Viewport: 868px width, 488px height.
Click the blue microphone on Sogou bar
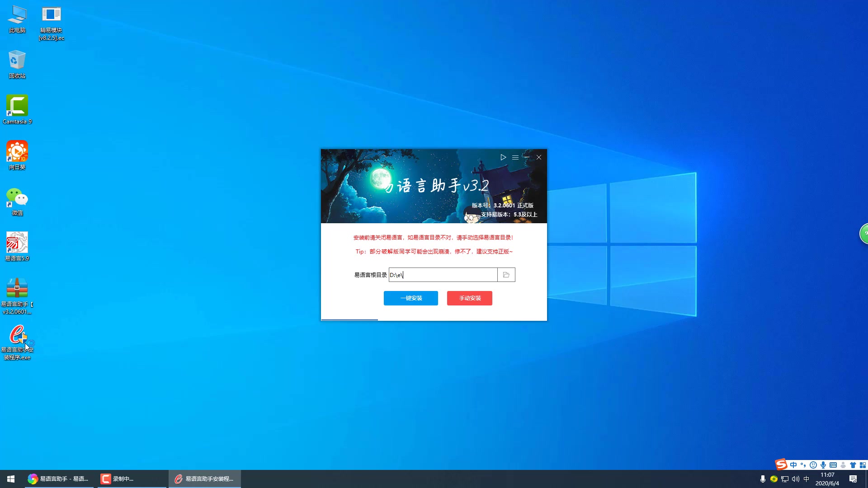tap(823, 465)
